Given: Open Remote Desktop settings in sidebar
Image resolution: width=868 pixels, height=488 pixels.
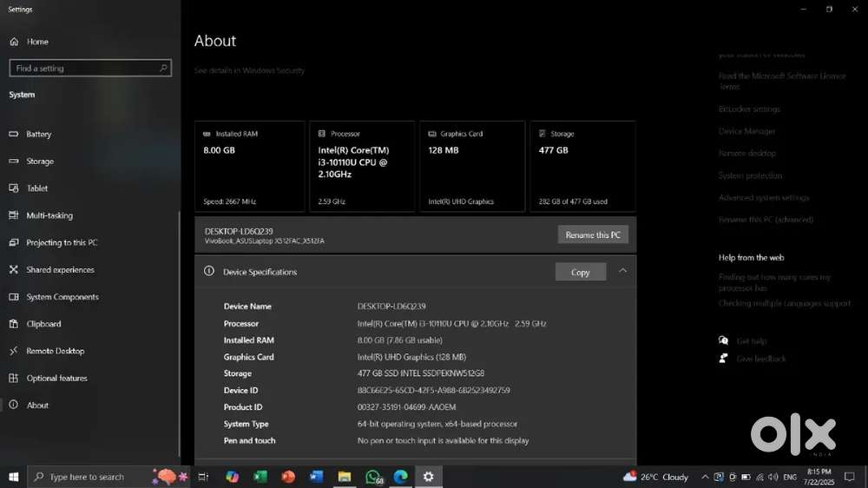Looking at the screenshot, I should pyautogui.click(x=56, y=351).
